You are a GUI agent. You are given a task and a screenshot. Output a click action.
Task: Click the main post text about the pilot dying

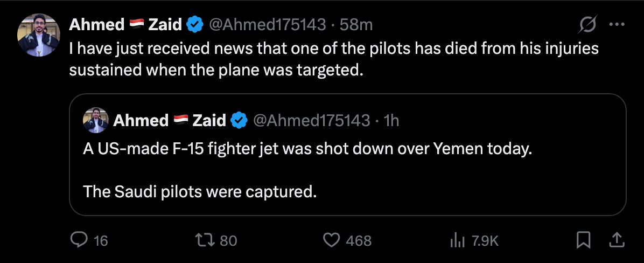pyautogui.click(x=333, y=60)
